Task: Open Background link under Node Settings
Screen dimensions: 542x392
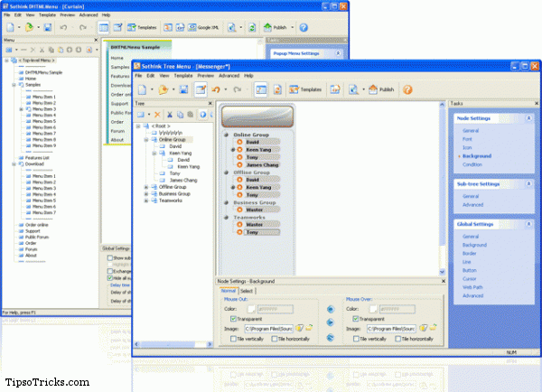Action: [477, 156]
